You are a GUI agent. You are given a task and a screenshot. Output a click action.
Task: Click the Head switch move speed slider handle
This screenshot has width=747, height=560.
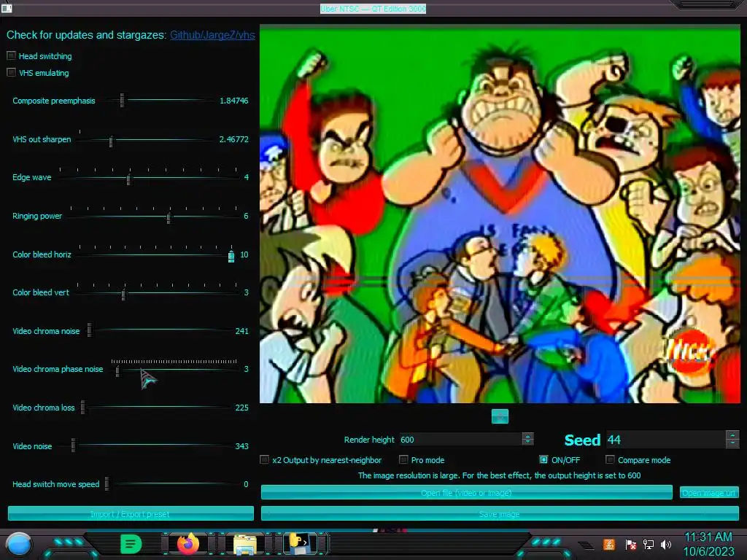point(107,483)
